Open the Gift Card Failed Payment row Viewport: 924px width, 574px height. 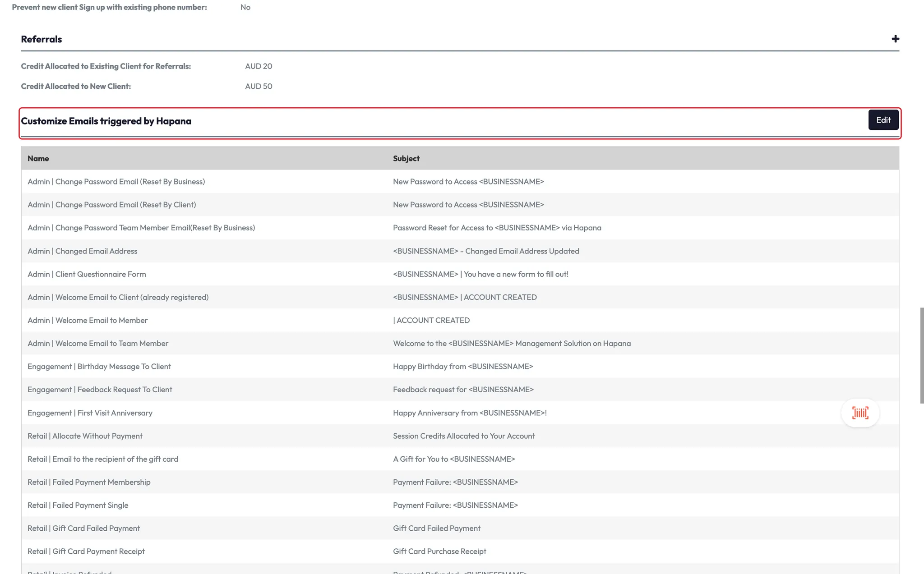click(83, 528)
